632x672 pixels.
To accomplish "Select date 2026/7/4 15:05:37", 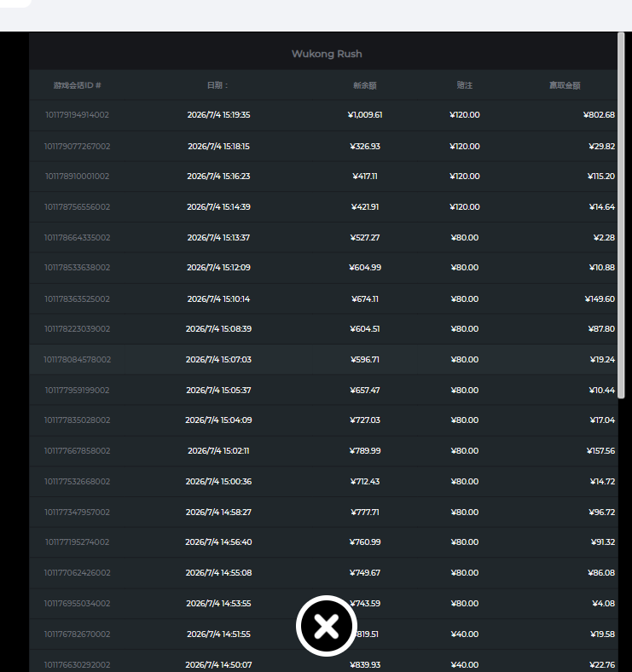I will [x=218, y=391].
